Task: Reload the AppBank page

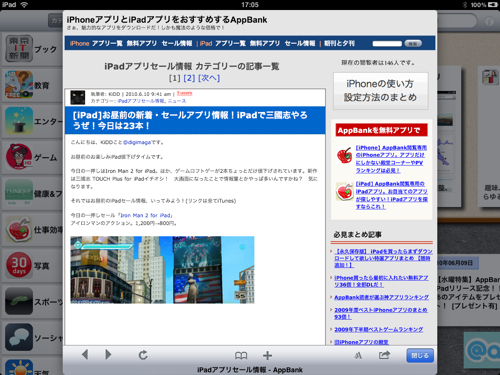Action: click(x=143, y=355)
